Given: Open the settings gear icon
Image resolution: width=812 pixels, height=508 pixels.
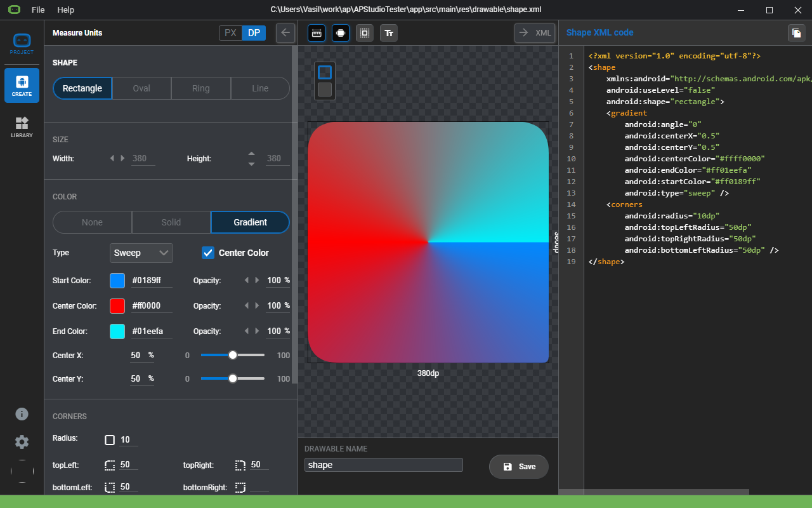Looking at the screenshot, I should 22,442.
